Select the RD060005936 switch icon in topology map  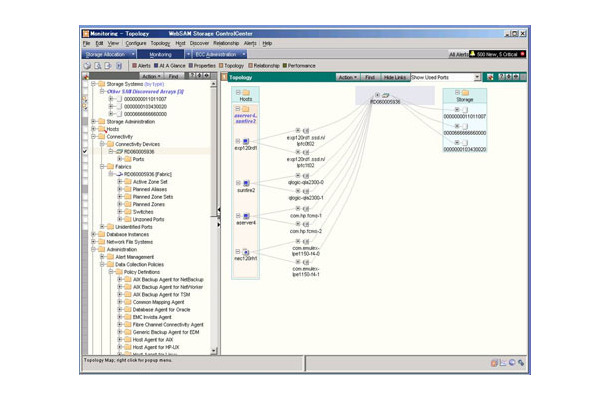click(x=385, y=95)
